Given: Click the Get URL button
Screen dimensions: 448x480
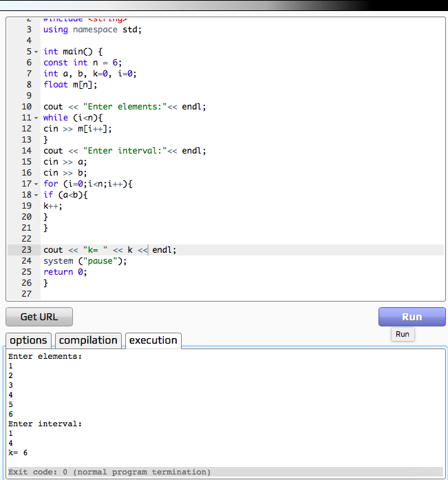Looking at the screenshot, I should pyautogui.click(x=39, y=317).
